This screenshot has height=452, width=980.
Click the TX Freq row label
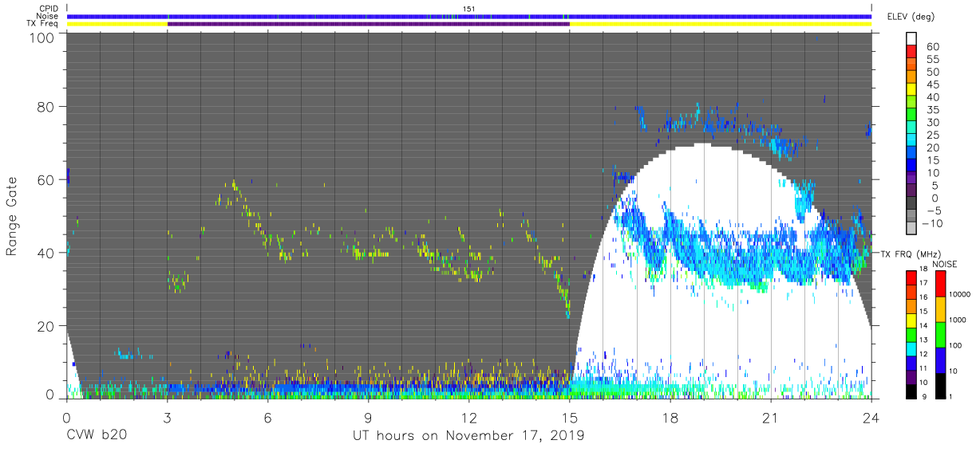[43, 23]
